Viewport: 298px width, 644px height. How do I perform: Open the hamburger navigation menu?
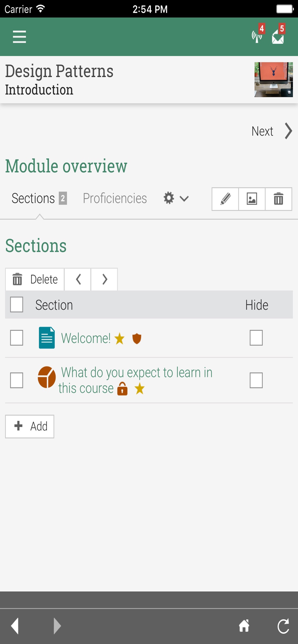pyautogui.click(x=19, y=37)
